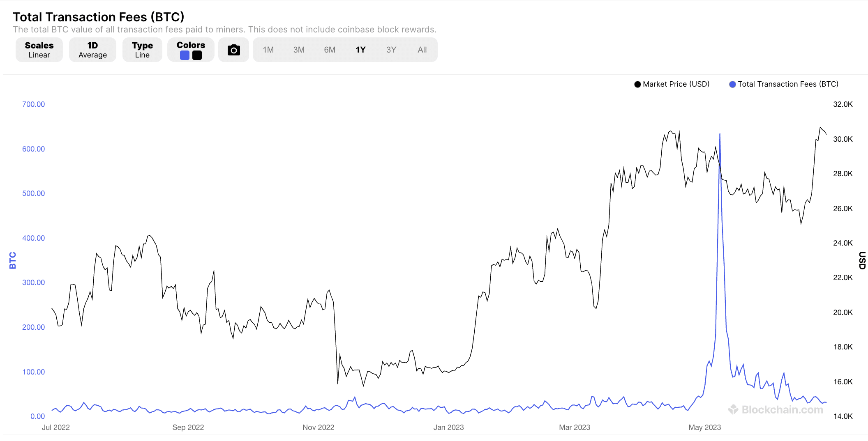
Task: Click the fee spike peak in May 2023
Action: (720, 134)
